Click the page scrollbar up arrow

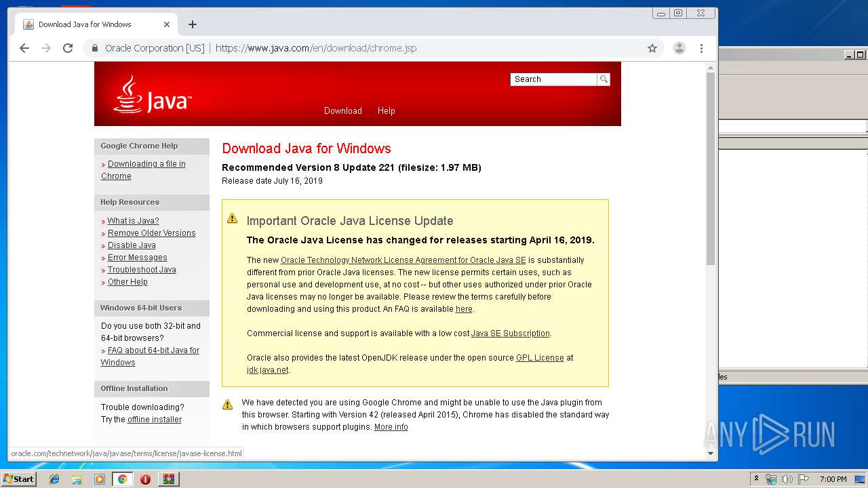(x=711, y=68)
